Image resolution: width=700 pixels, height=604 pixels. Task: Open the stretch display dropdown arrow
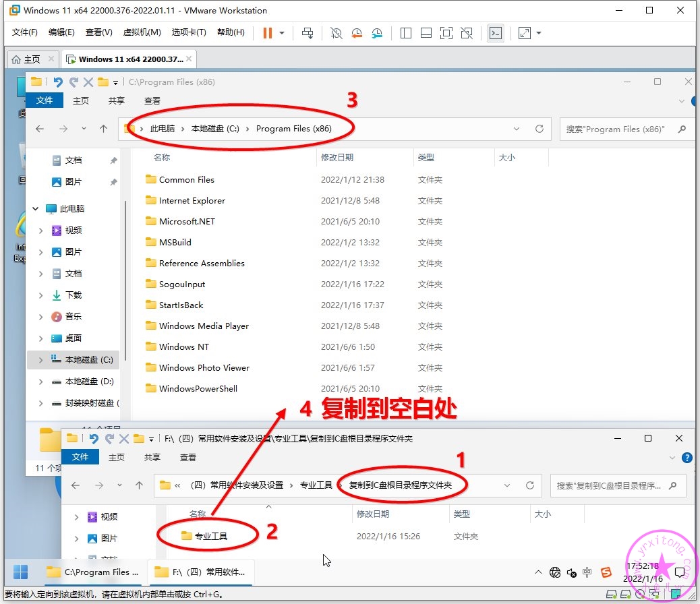(x=539, y=33)
